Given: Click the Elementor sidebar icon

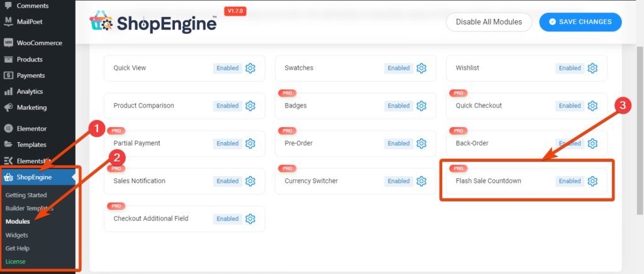Looking at the screenshot, I should pyautogui.click(x=8, y=128).
